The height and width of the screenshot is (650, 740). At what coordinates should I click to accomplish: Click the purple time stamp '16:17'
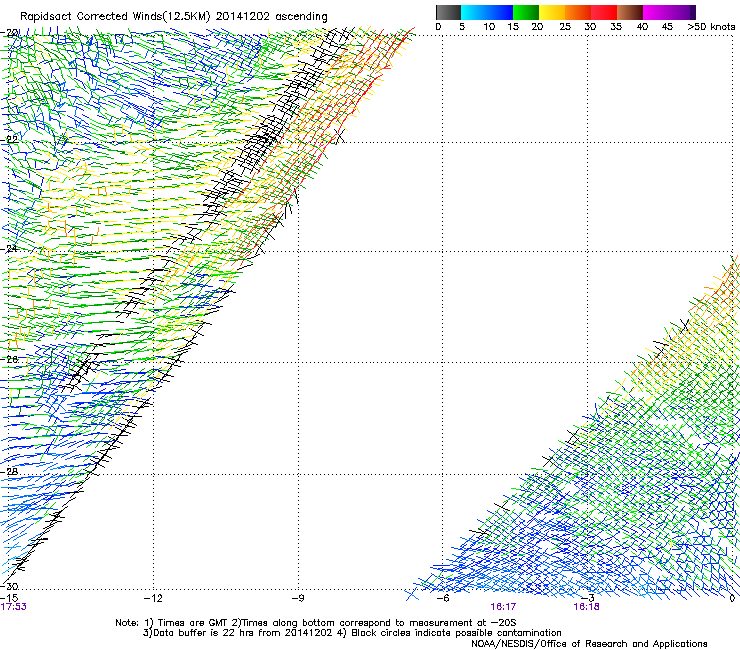pos(503,607)
